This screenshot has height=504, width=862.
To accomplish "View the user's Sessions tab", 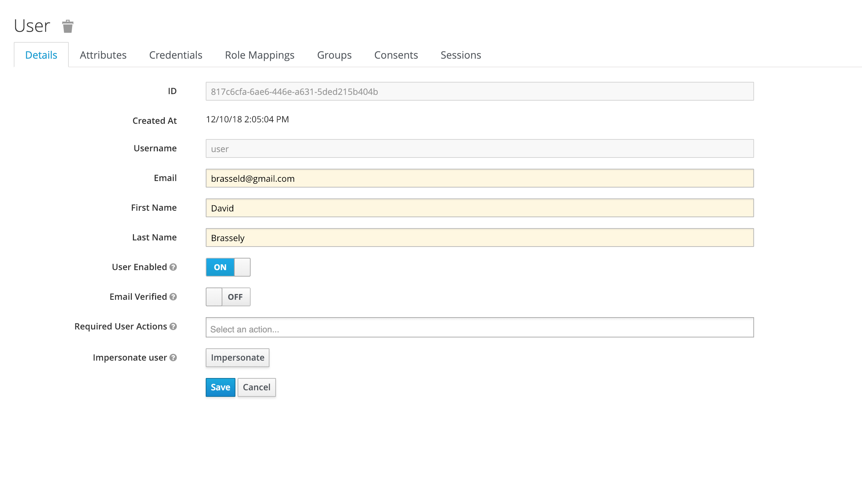I will (460, 55).
